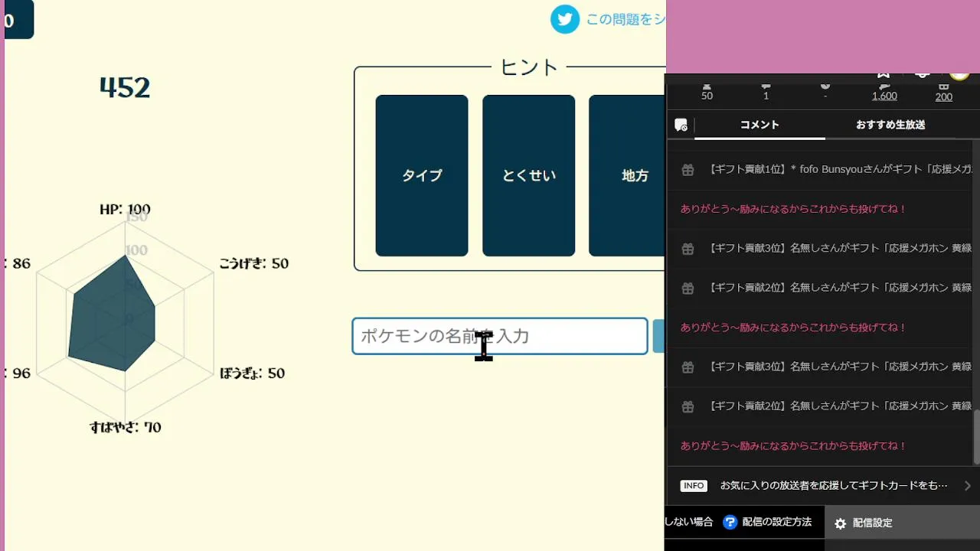Click the comment list vertical scrollbar

(x=976, y=437)
